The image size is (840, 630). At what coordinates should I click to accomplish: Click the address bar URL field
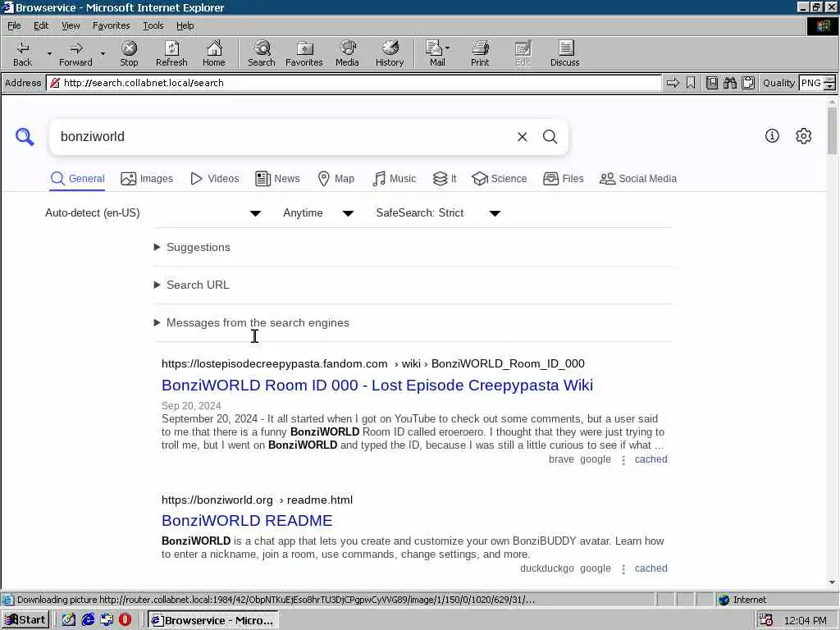(x=354, y=83)
